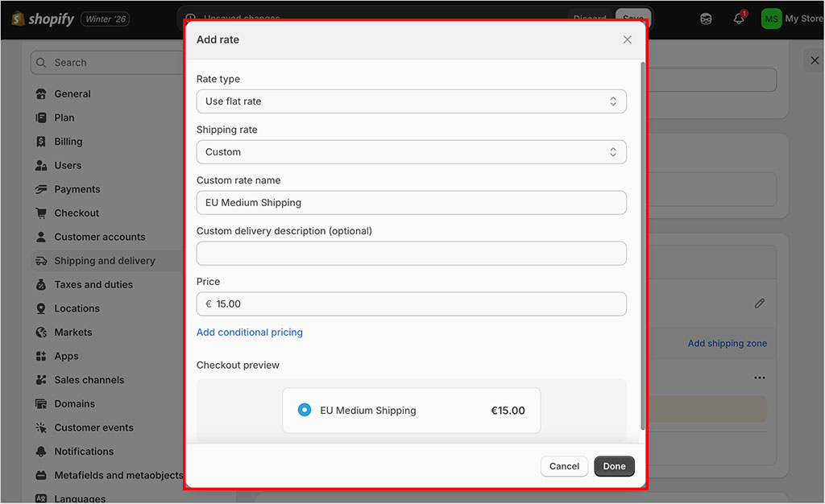Image resolution: width=825 pixels, height=504 pixels.
Task: Confirm the rate with the Done button
Action: (614, 466)
